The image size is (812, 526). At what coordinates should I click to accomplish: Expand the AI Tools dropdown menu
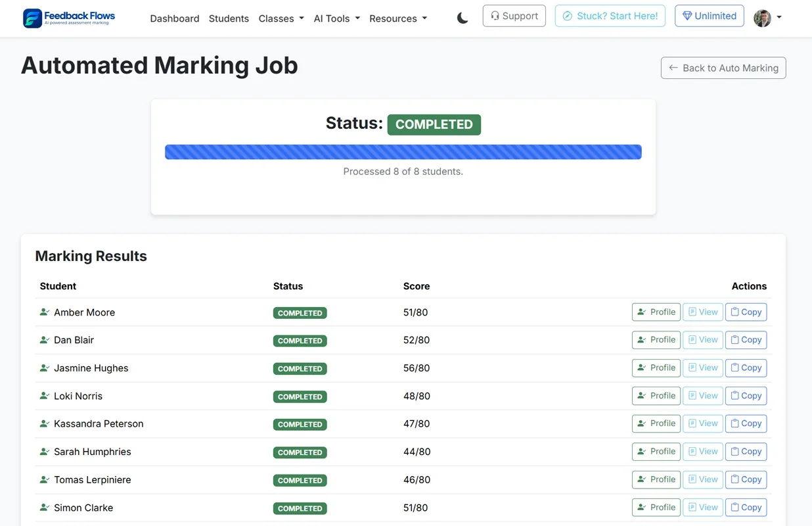[336, 18]
